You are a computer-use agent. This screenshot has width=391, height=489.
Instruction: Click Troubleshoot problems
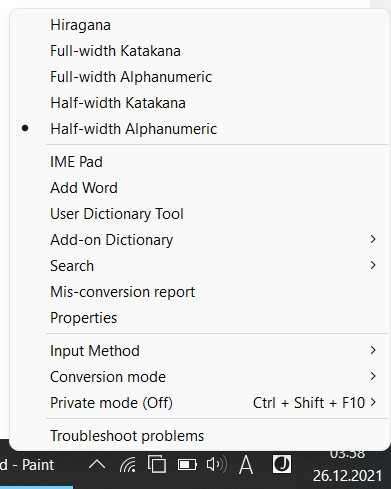pyautogui.click(x=199, y=436)
